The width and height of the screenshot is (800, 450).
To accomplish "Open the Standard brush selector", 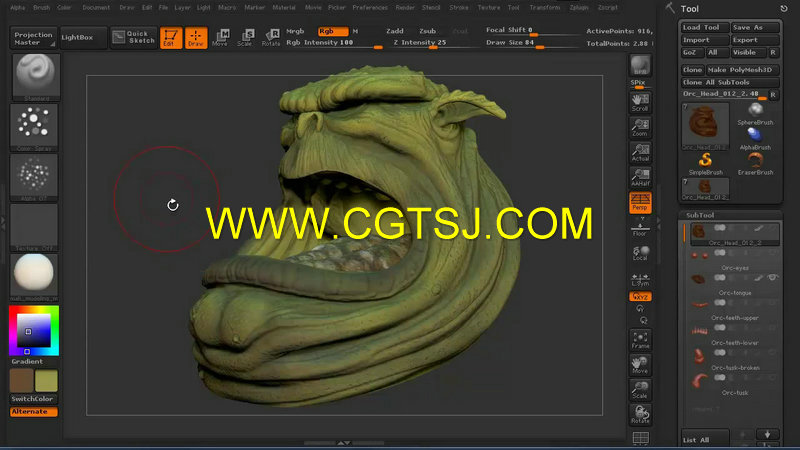I will click(35, 78).
